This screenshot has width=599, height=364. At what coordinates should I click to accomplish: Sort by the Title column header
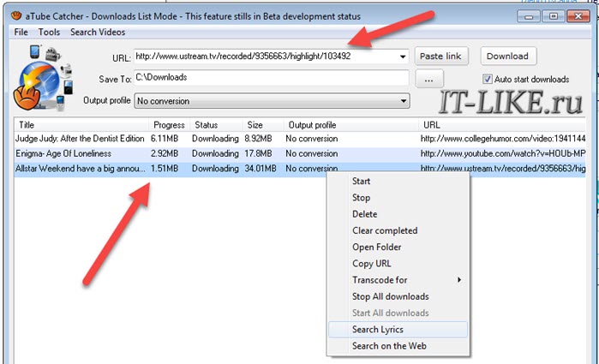[x=81, y=125]
